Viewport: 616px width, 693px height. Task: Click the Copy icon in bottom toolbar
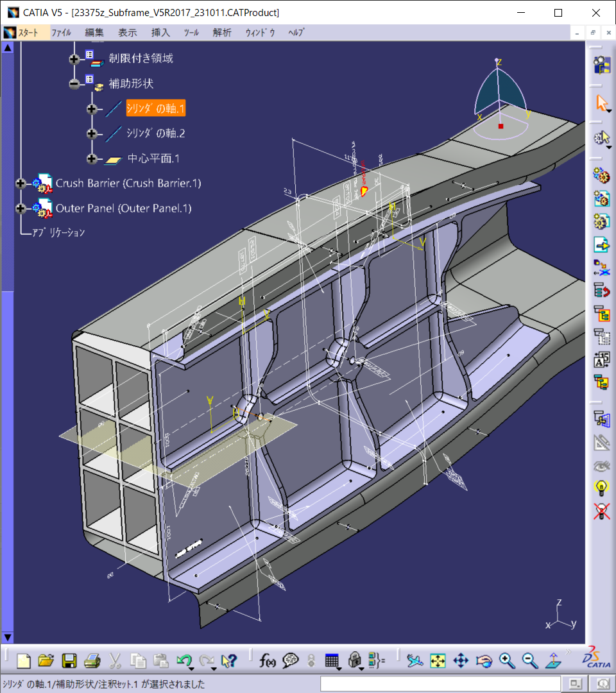pyautogui.click(x=138, y=661)
